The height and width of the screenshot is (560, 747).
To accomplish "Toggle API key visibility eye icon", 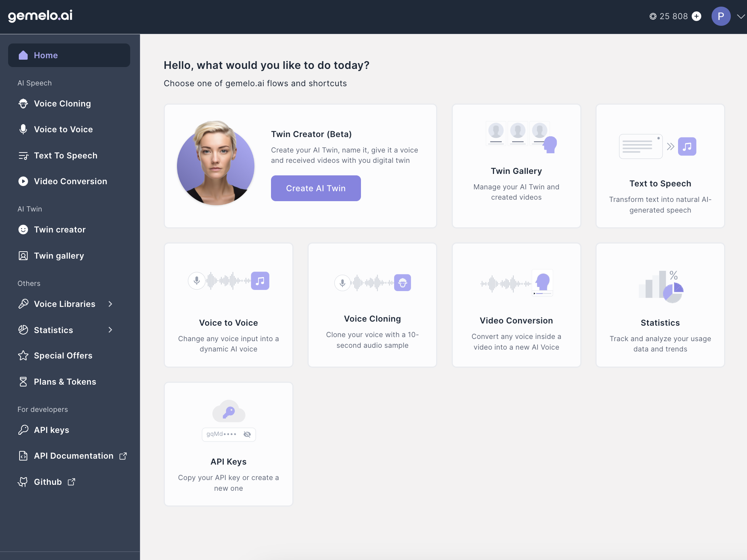I will point(247,434).
